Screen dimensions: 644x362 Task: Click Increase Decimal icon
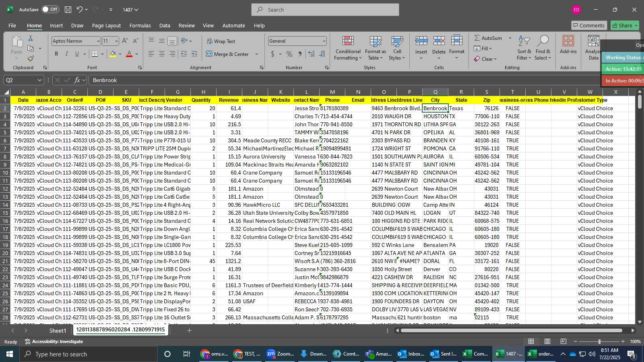coord(312,54)
